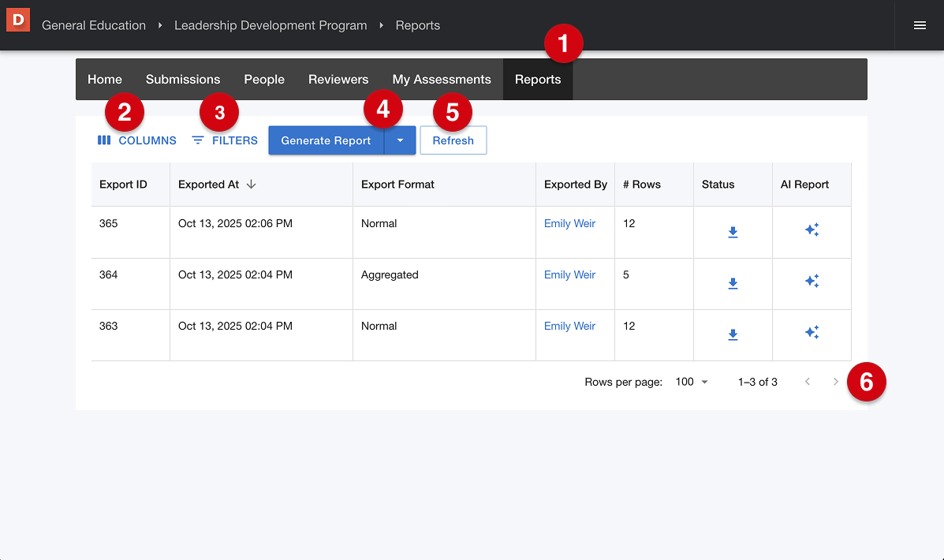Open Leadership Development Program breadcrumb

point(271,25)
